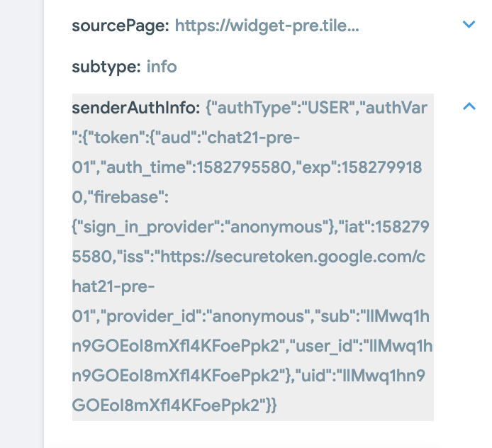Image resolution: width=492 pixels, height=448 pixels.
Task: Click the sign_in_provider anonymous text line
Action: (x=250, y=227)
